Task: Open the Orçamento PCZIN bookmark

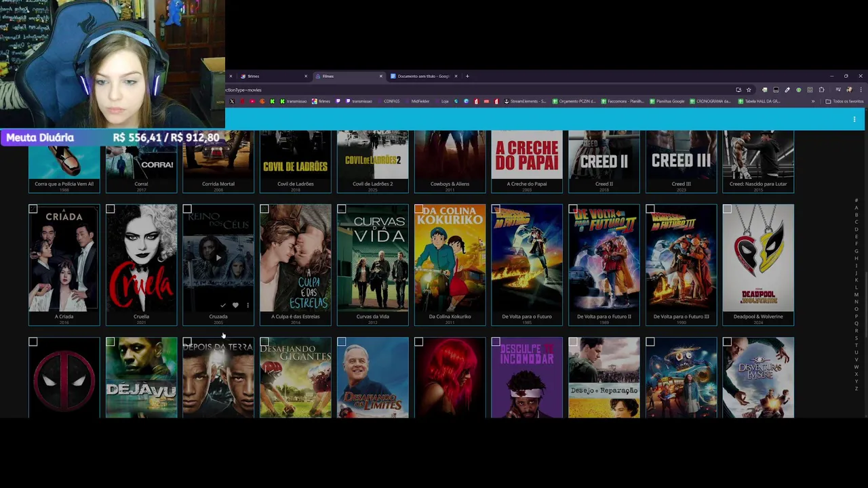Action: click(x=574, y=101)
